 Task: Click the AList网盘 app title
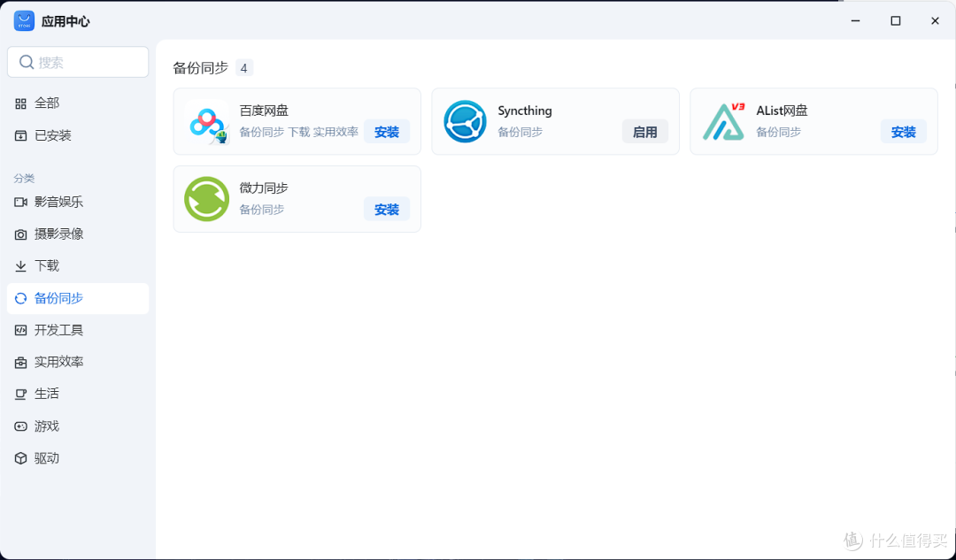(782, 111)
